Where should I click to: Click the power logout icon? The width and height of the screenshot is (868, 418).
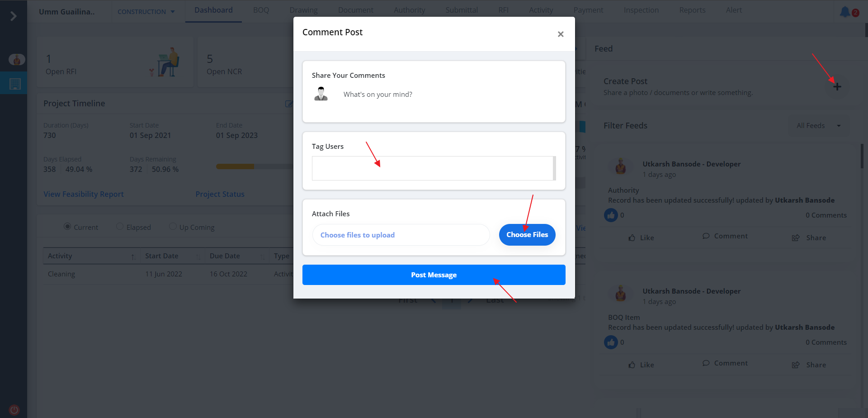[14, 410]
